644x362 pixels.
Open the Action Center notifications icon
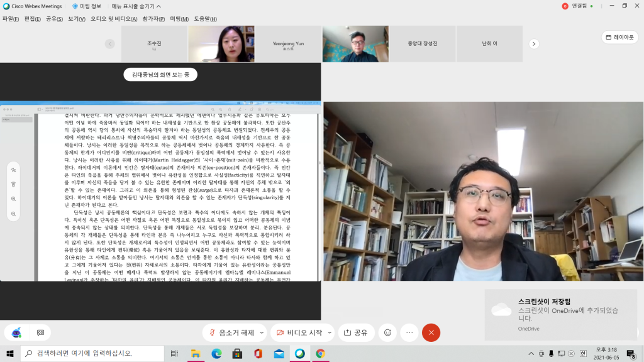point(631,353)
